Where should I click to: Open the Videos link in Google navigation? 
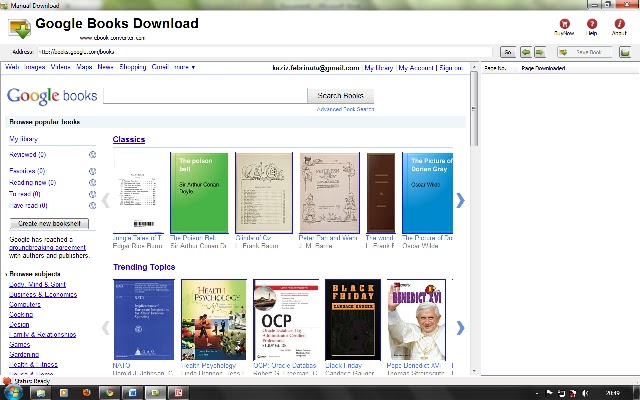tap(60, 67)
